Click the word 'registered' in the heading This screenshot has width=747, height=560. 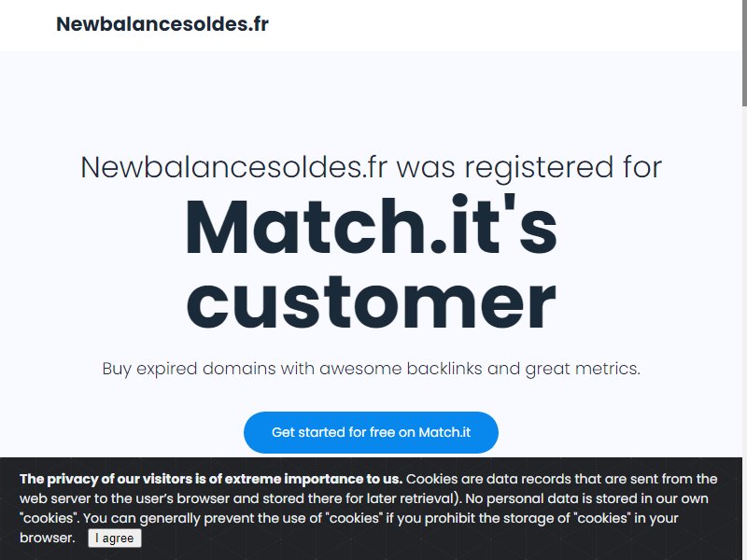pyautogui.click(x=539, y=169)
